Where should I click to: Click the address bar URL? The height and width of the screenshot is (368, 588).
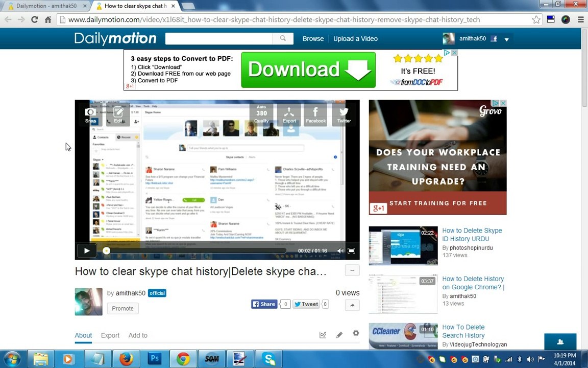coord(274,19)
